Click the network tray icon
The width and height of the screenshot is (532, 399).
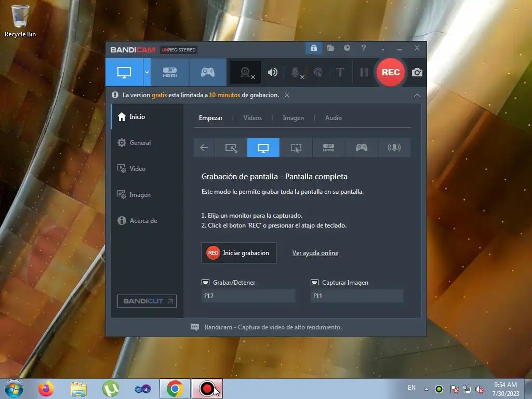click(467, 389)
